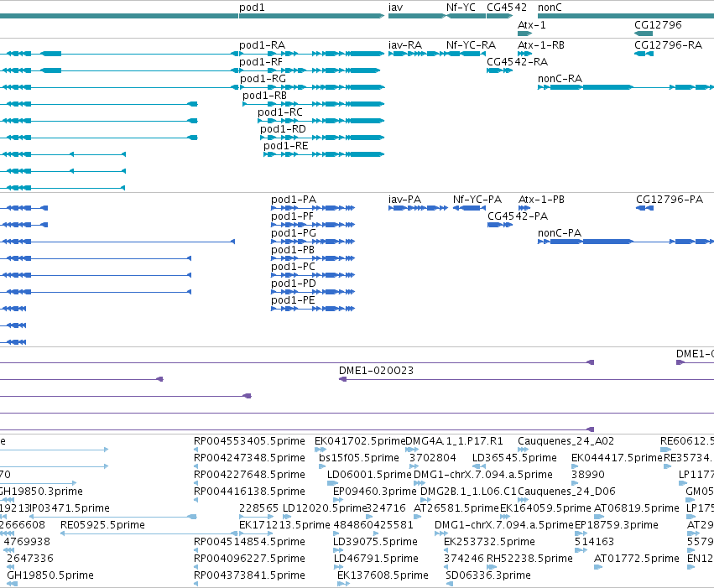The height and width of the screenshot is (588, 714).
Task: Open the LD36545.5prime EST label
Action: [x=514, y=458]
